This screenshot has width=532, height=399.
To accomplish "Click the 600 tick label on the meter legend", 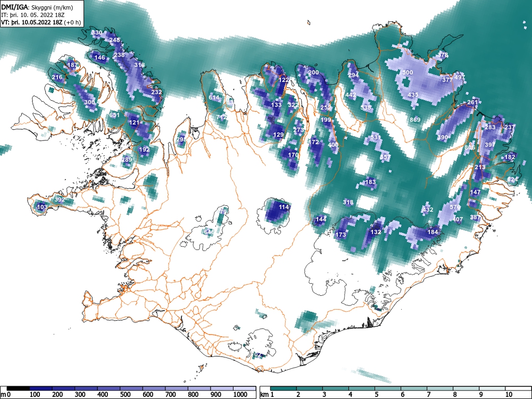I will [x=148, y=395].
